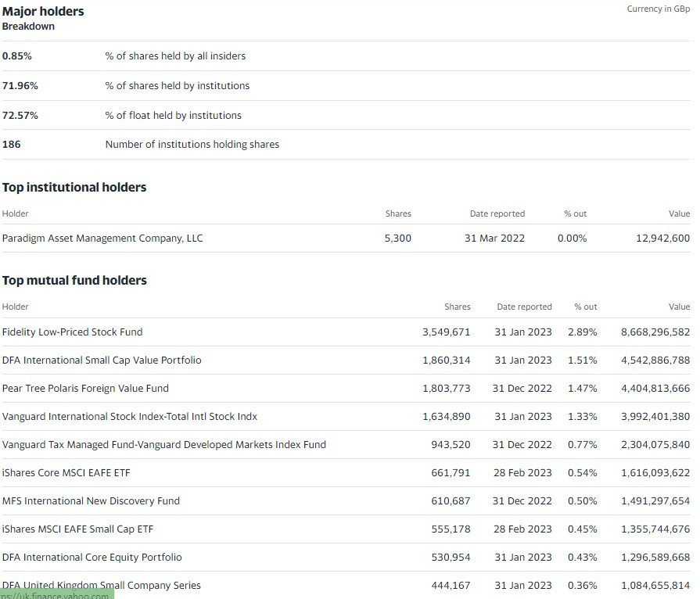Click the 0.50% out cell
This screenshot has height=599, width=700.
point(582,500)
